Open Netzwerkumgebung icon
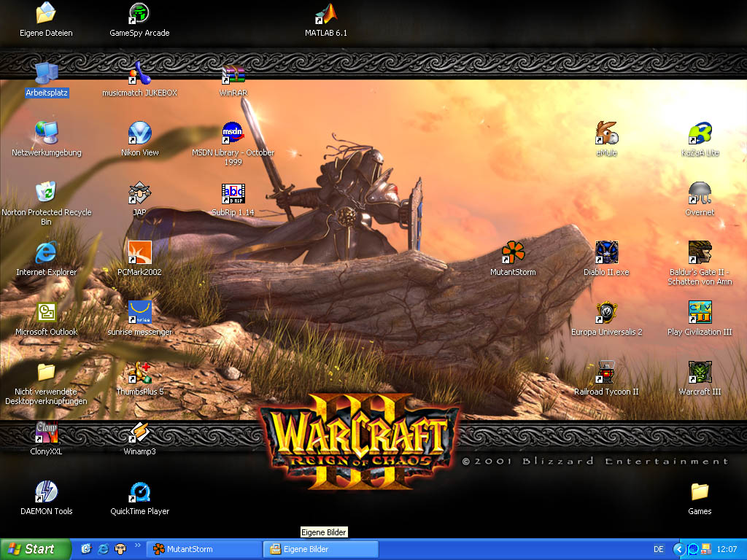The image size is (747, 560). tap(46, 133)
